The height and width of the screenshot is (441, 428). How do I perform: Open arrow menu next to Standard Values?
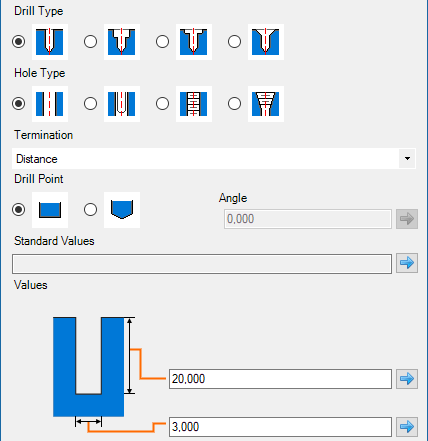coord(407,263)
